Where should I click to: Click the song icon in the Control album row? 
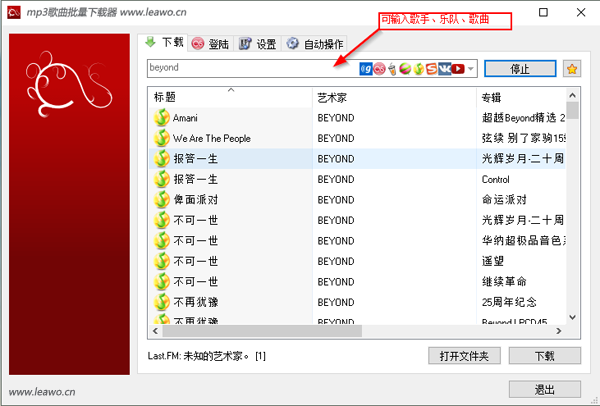(x=161, y=179)
